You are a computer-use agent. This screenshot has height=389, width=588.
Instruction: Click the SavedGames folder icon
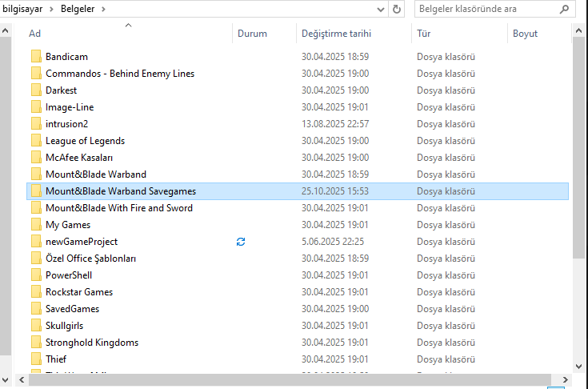pos(36,309)
